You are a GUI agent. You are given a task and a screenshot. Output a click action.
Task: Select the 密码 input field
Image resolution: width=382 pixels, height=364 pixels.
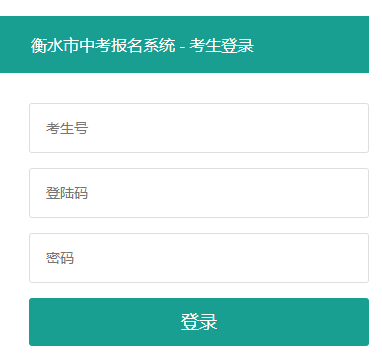tap(199, 258)
